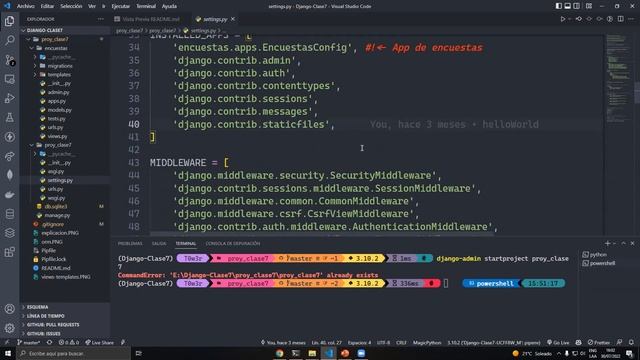Screen dimensions: 640x360
Task: Close the settings.py editor tab
Action: tap(233, 19)
